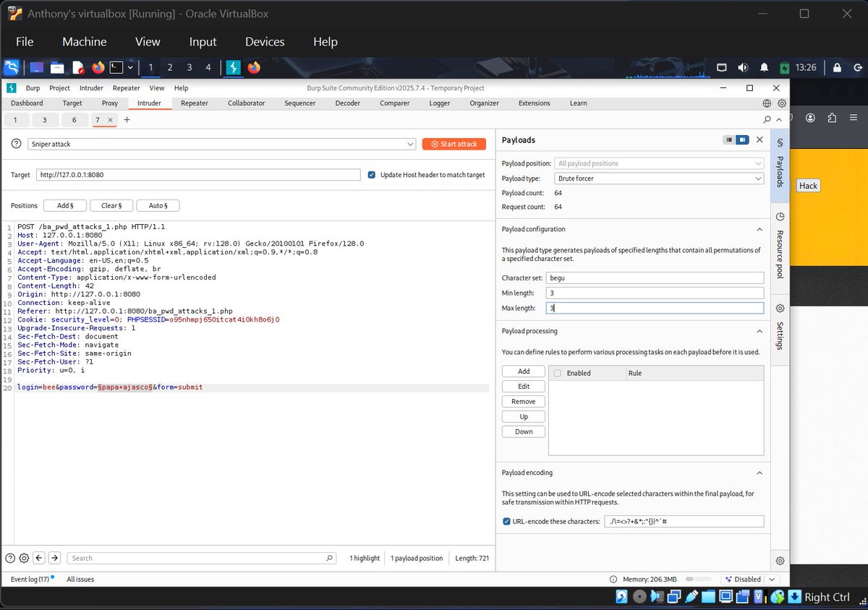Open notifications bell in the Kali panel
868x610 pixels.
pyautogui.click(x=764, y=67)
